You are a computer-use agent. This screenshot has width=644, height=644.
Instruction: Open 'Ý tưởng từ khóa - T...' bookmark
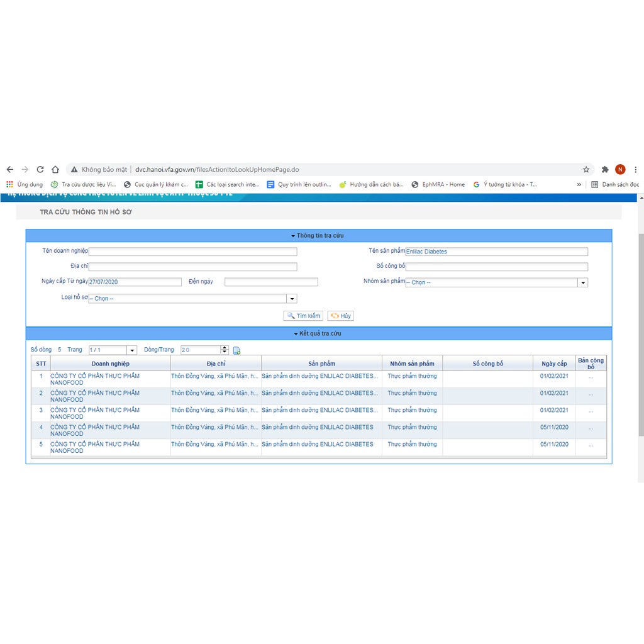(505, 184)
